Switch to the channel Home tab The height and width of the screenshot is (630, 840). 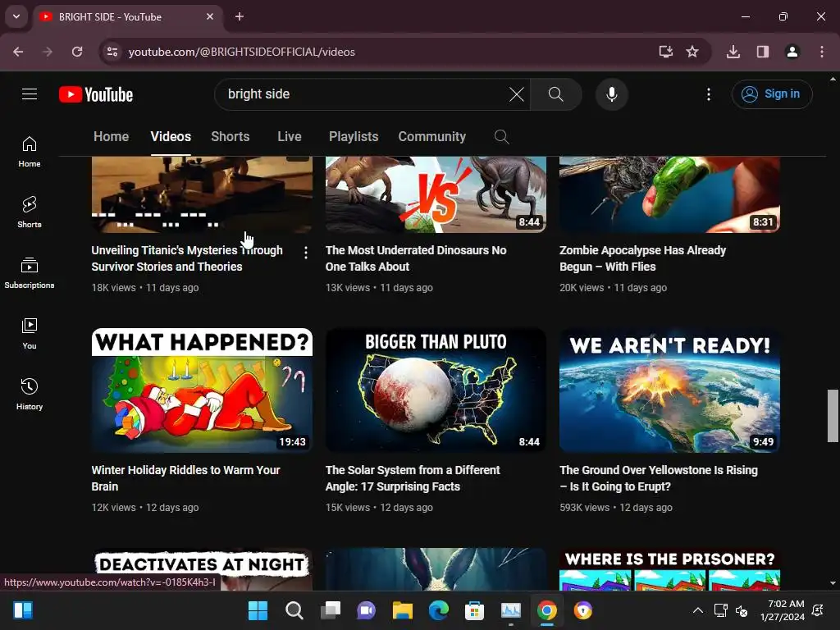111,137
